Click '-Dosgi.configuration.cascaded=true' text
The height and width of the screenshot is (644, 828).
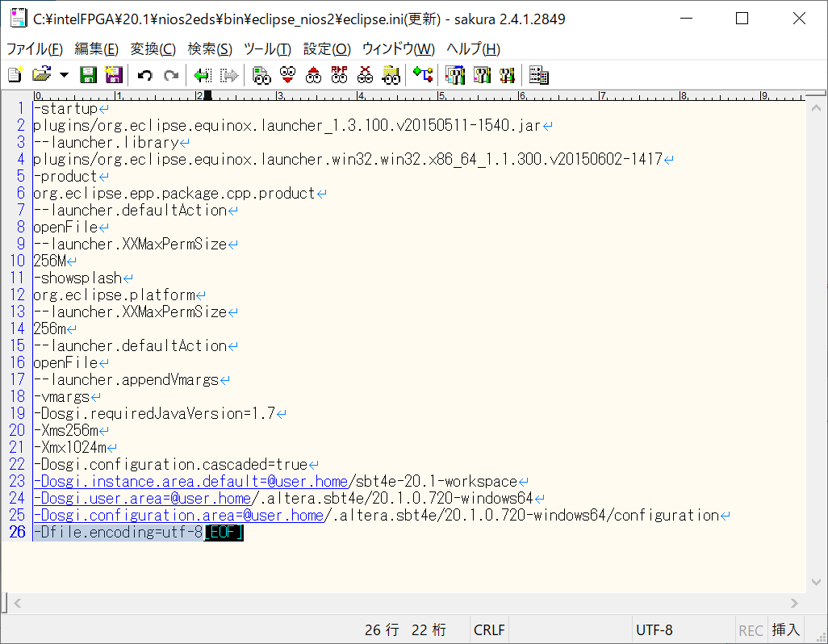[x=170, y=464]
